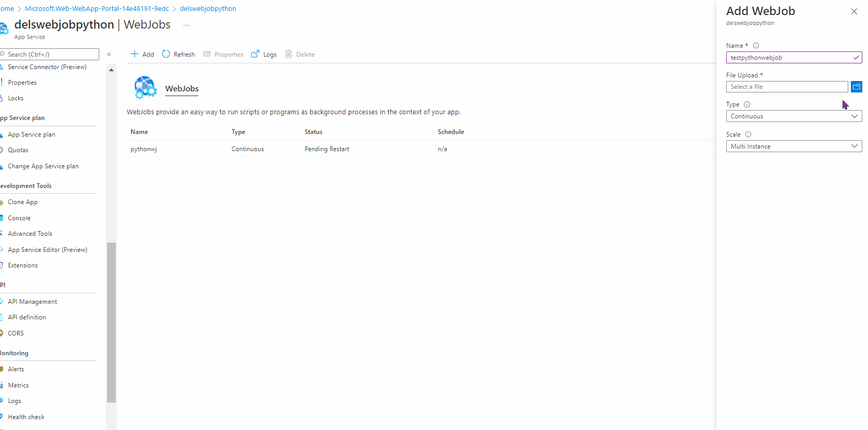Select Change App Service plan
The width and height of the screenshot is (868, 430).
tap(43, 166)
